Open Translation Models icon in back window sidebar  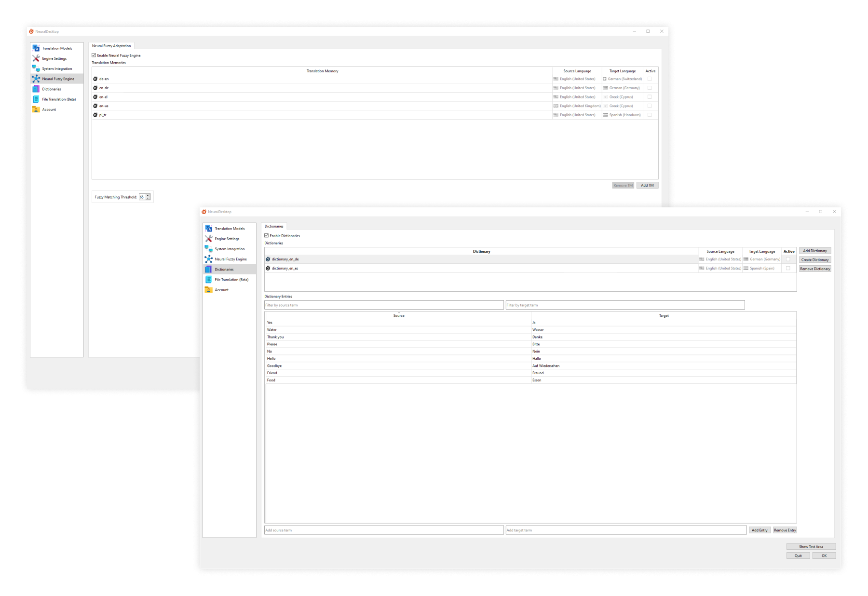36,48
